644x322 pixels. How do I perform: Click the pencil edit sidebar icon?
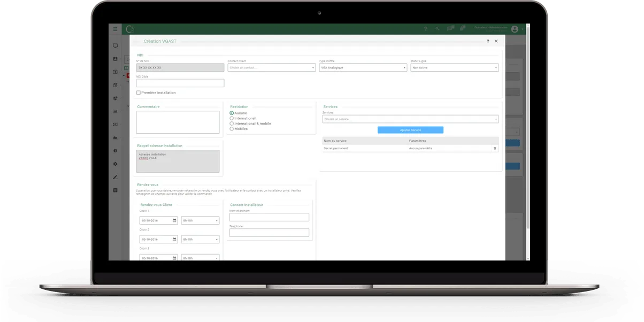point(115,177)
